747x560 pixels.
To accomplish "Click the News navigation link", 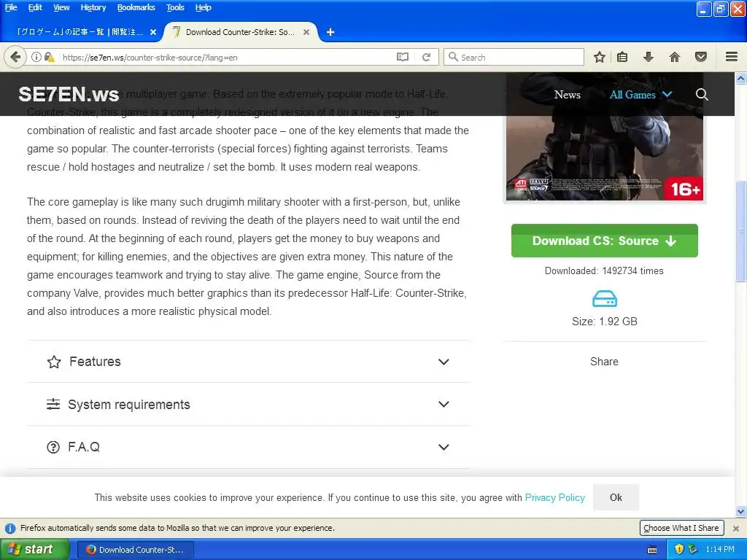I will pyautogui.click(x=567, y=94).
